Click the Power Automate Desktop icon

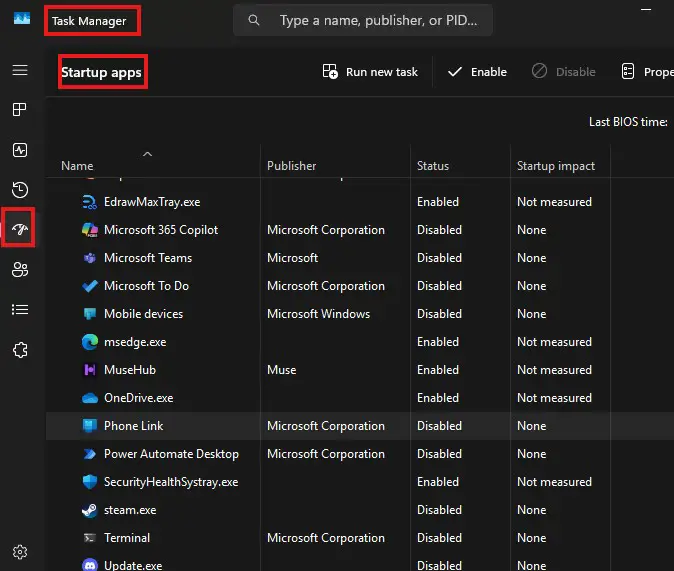pos(89,454)
